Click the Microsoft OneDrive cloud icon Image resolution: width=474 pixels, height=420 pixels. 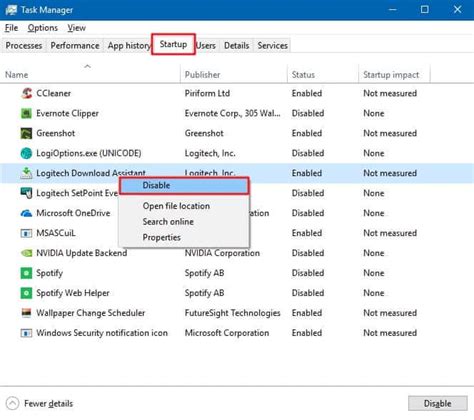(x=26, y=213)
